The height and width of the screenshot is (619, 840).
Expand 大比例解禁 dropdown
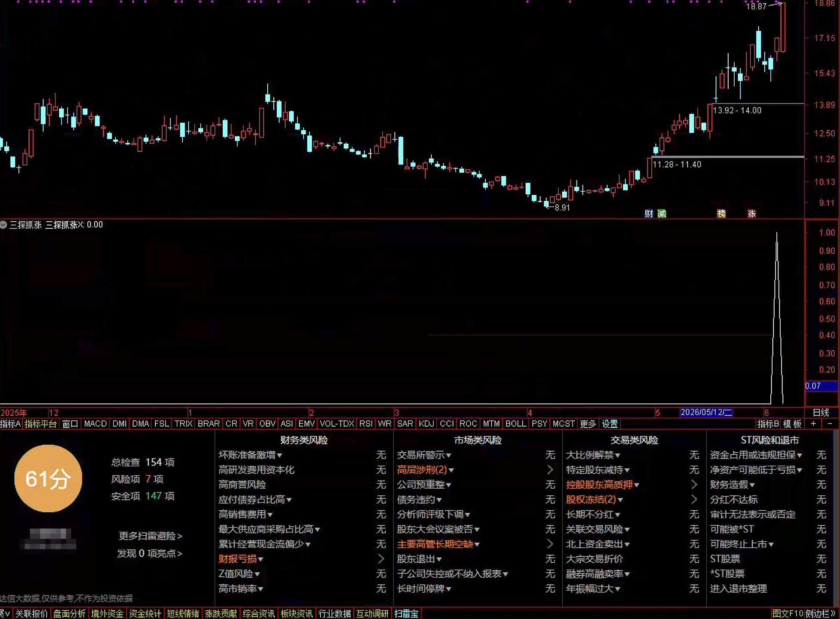pyautogui.click(x=617, y=455)
